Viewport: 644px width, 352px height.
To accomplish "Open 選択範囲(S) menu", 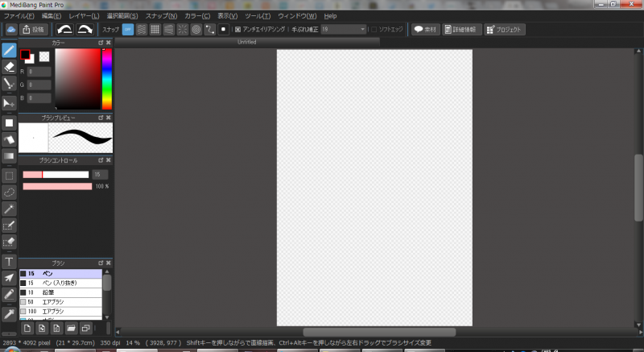I will (122, 16).
